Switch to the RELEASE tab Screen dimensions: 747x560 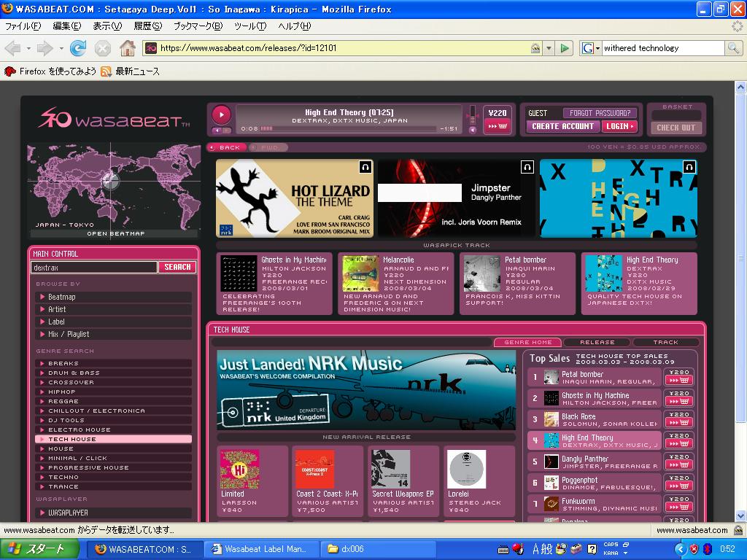click(597, 343)
